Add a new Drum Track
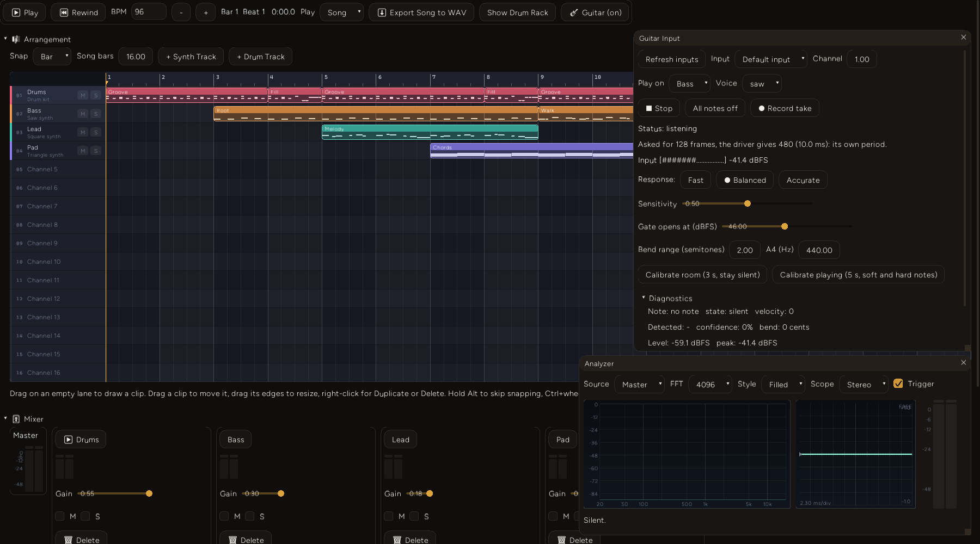 click(x=260, y=56)
